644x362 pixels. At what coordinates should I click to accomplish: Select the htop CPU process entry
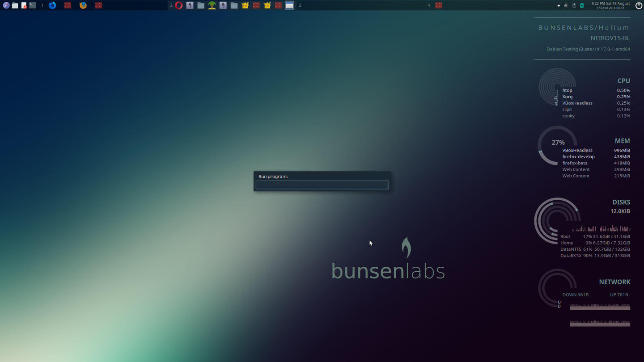[596, 90]
